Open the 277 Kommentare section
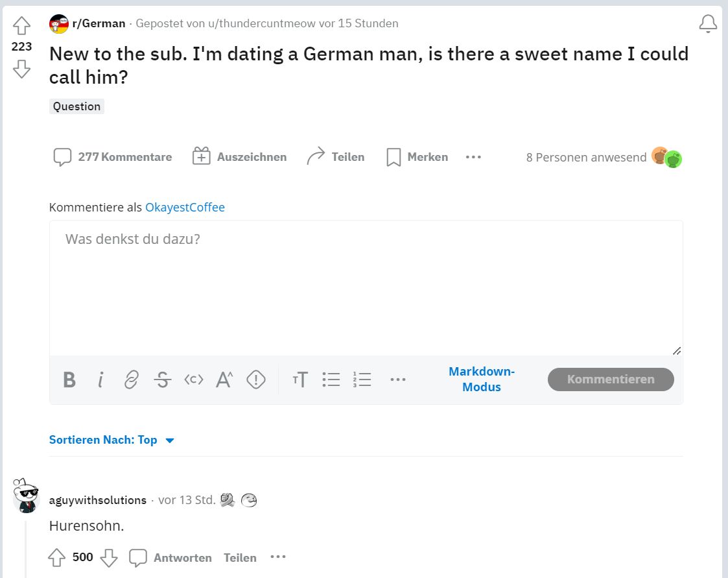The width and height of the screenshot is (728, 578). 113,157
